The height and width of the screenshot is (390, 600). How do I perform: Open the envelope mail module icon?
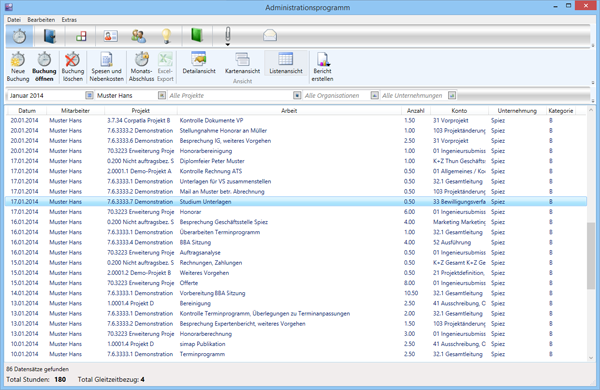tap(270, 36)
